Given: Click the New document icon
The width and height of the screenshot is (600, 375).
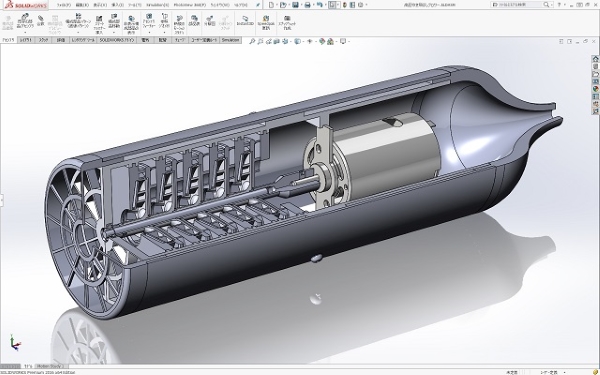Looking at the screenshot, I should (x=271, y=5).
